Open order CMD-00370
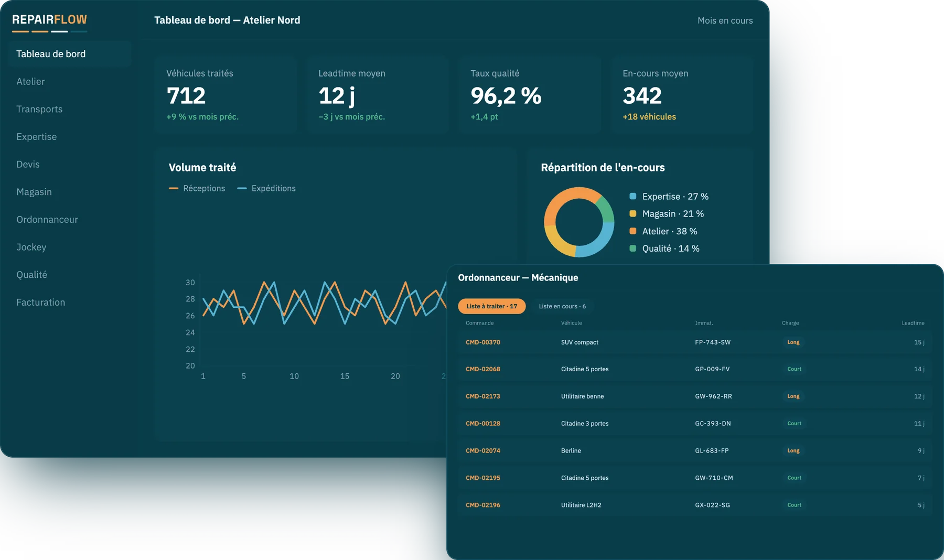This screenshot has height=560, width=944. (x=482, y=342)
